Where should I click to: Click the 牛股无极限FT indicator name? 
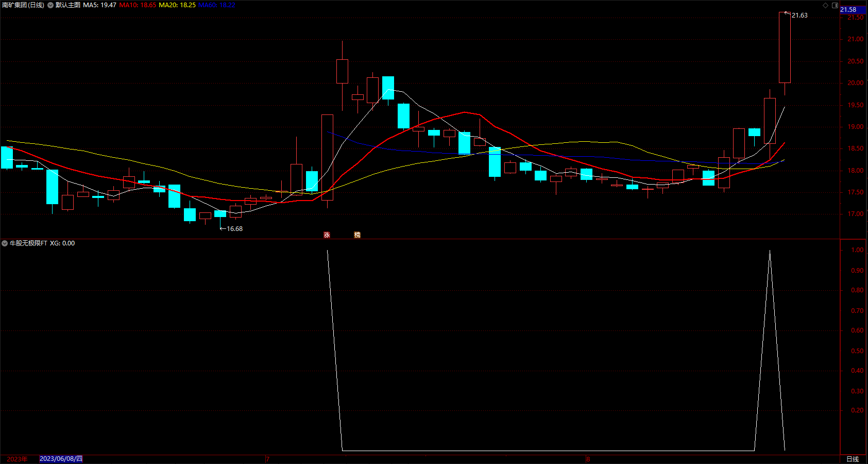pos(28,243)
